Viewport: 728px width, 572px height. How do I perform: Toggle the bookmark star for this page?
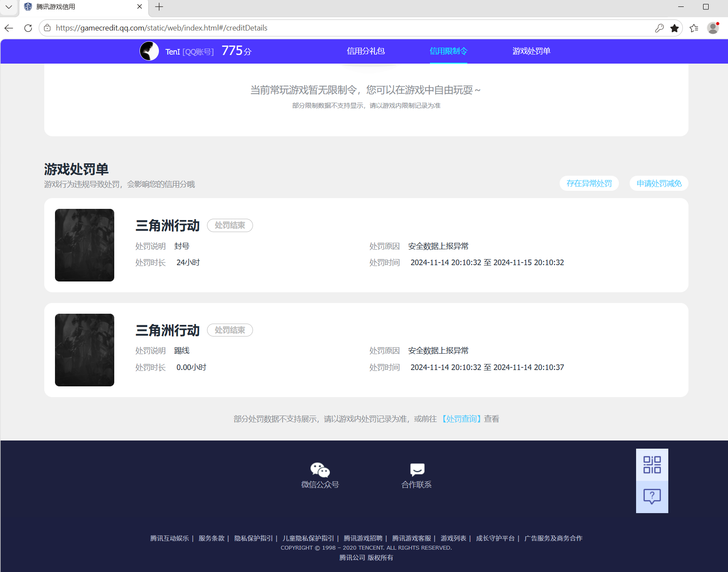(675, 28)
